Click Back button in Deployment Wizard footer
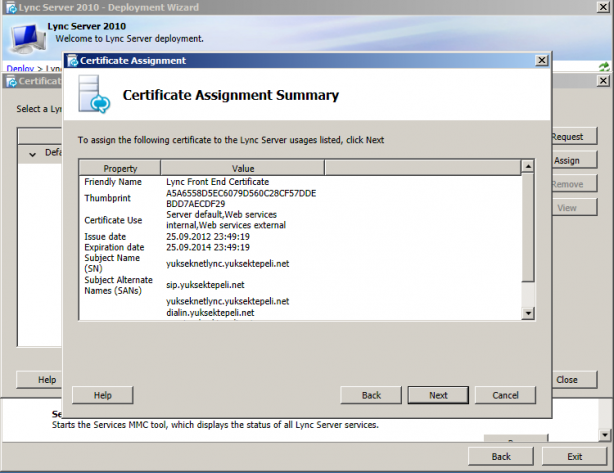 [x=501, y=457]
